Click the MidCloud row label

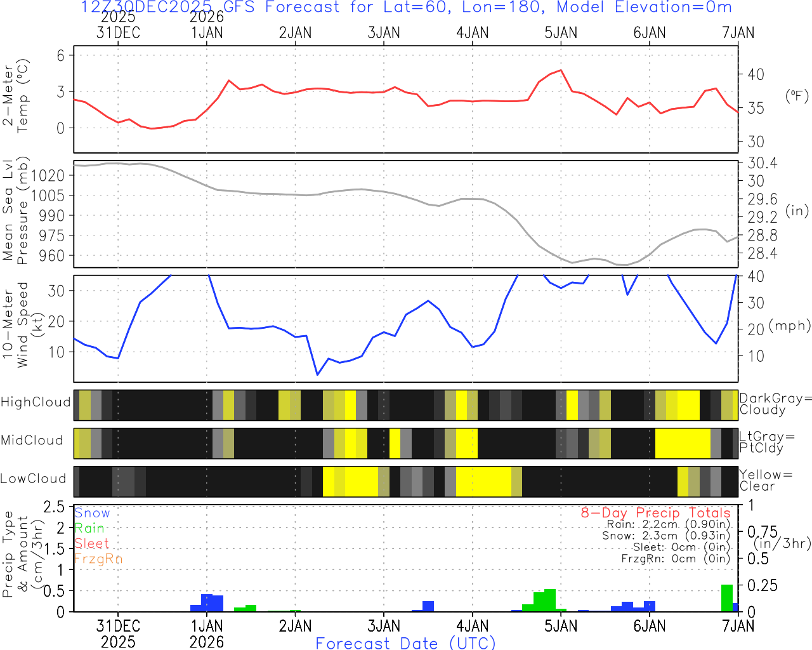coord(32,441)
